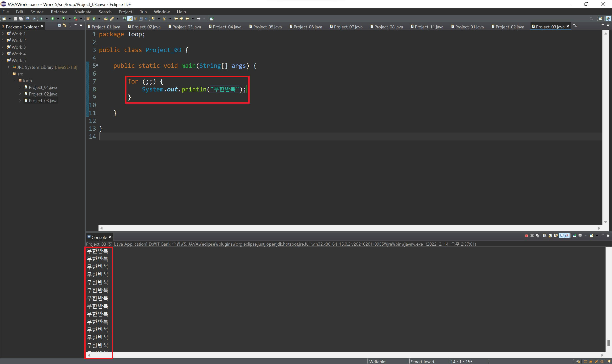Image resolution: width=612 pixels, height=364 pixels.
Task: Open dropdown arrow next to Run button
Action: click(x=58, y=19)
